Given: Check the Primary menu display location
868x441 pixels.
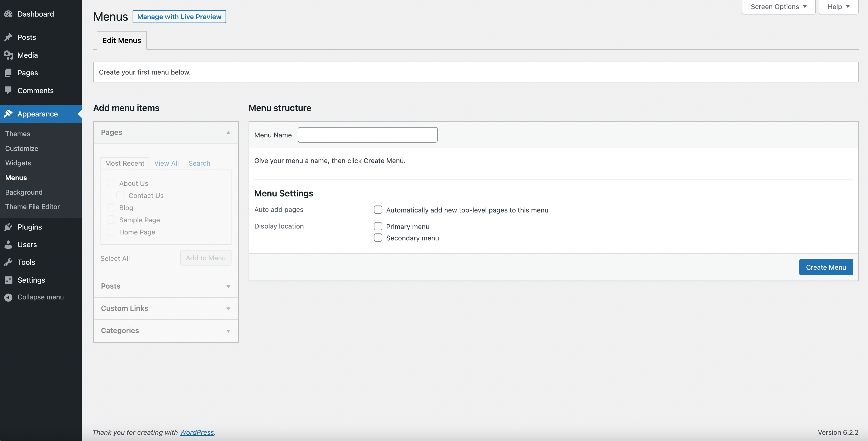Looking at the screenshot, I should click(378, 226).
